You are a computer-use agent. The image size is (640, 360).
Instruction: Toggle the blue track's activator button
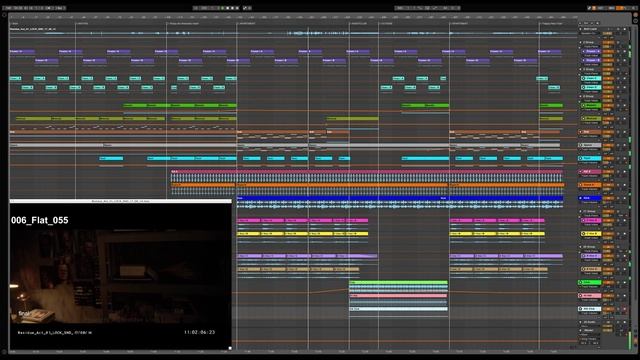coord(608,198)
